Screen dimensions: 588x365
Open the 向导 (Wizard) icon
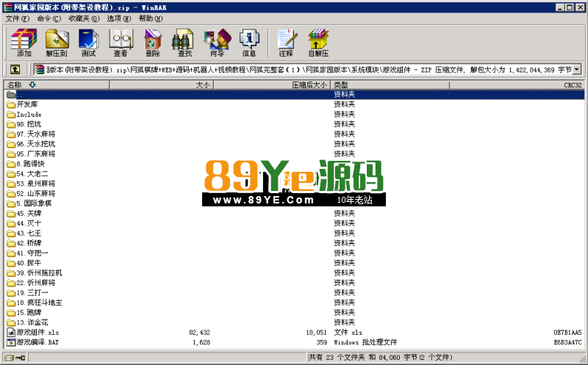pyautogui.click(x=217, y=43)
